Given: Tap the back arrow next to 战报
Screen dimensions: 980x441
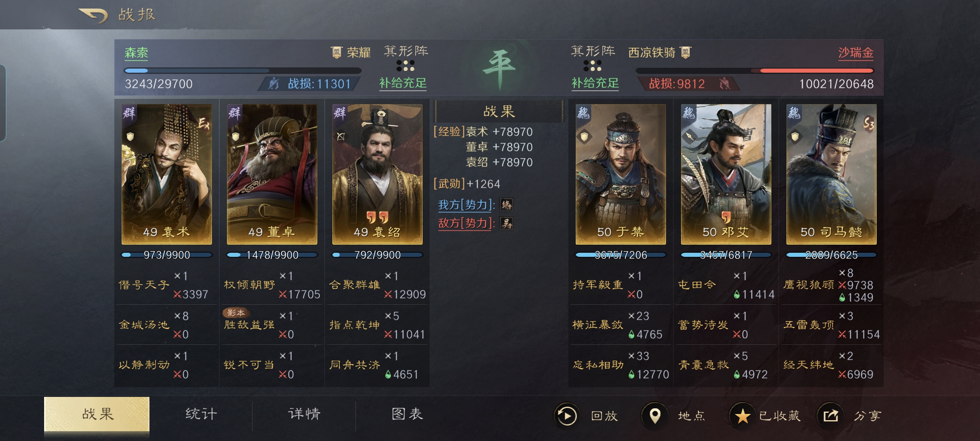Looking at the screenshot, I should click(93, 16).
